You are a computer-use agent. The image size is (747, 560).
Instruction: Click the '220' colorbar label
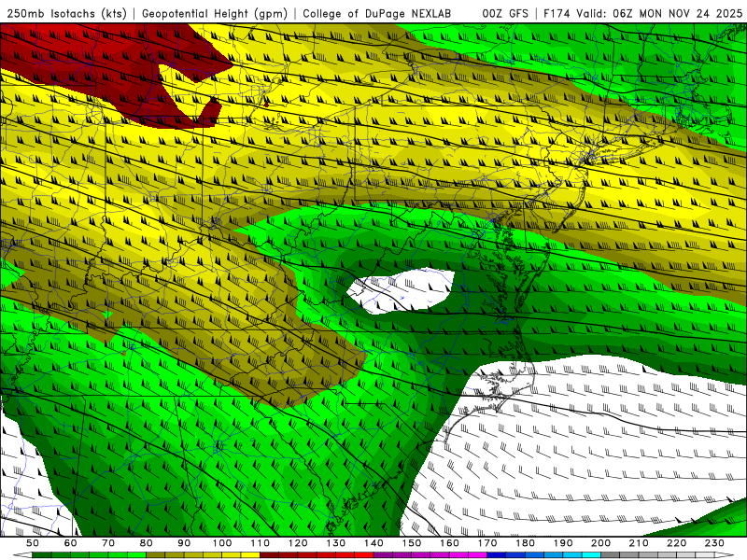676,543
